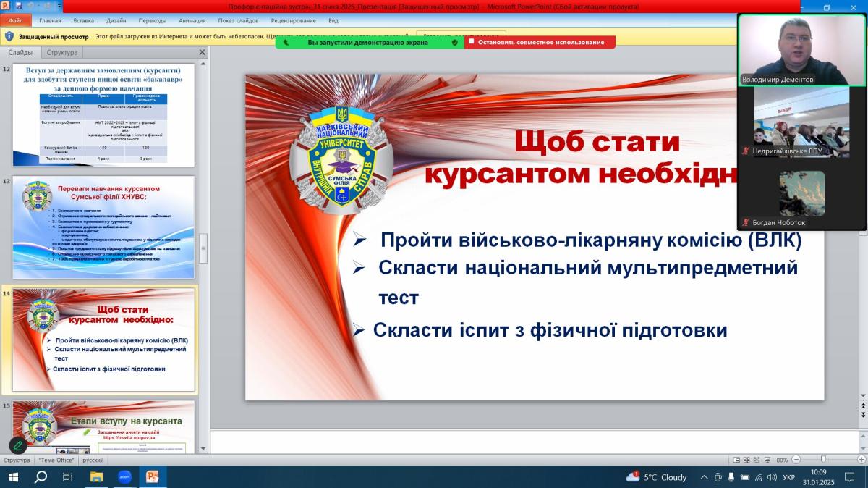This screenshot has height=488, width=868.
Task: Click the Save icon in Quick Access Toolbar
Action: pos(19,7)
